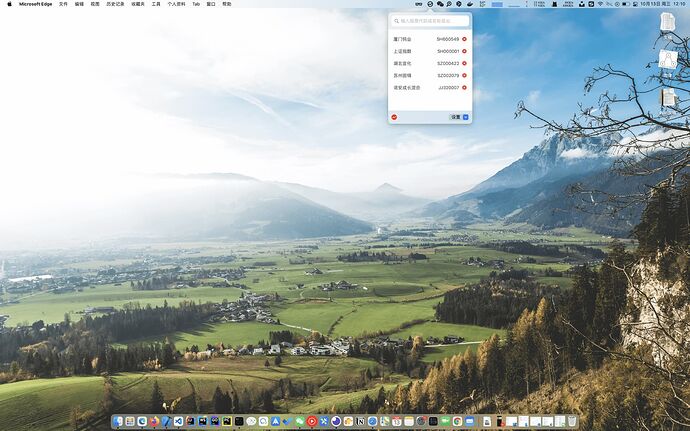Click the red round icon at popup bottom-left

[394, 117]
